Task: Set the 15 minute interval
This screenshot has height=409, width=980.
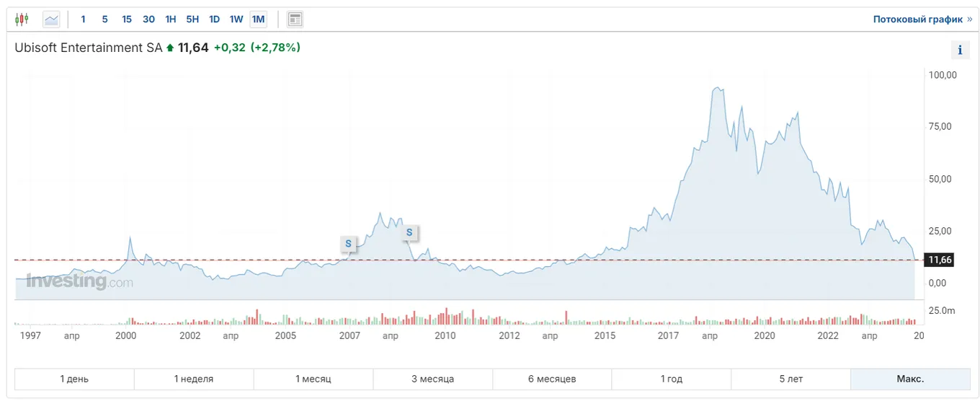Action: click(127, 19)
